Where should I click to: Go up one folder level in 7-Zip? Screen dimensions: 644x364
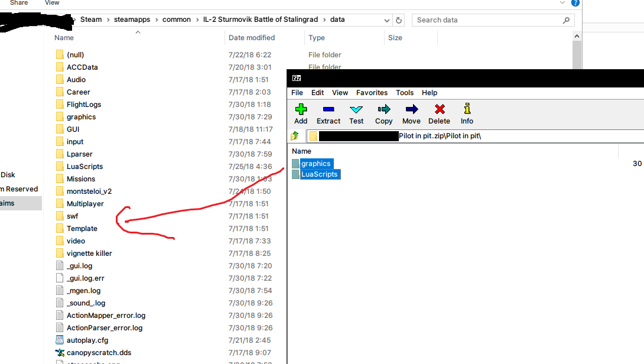point(294,136)
